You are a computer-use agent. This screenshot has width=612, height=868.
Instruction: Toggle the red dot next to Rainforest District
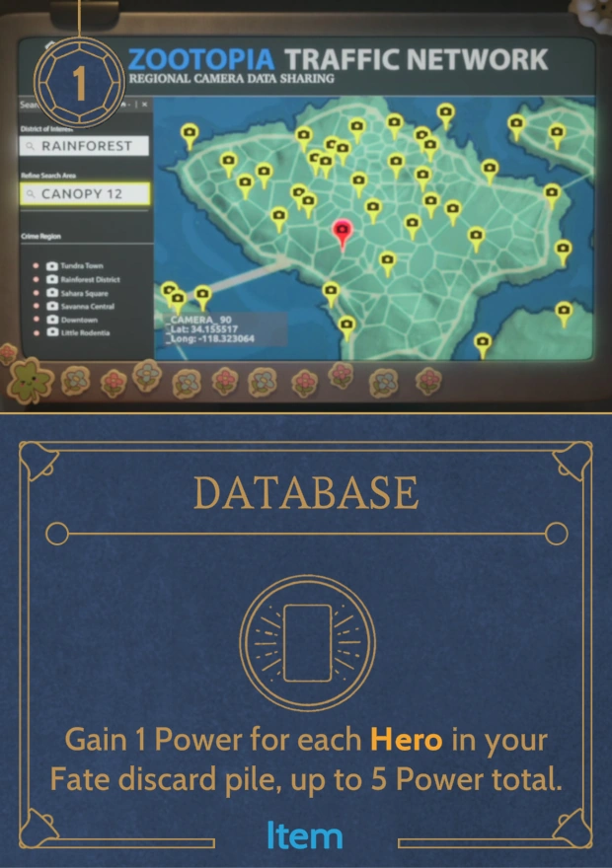pos(36,279)
